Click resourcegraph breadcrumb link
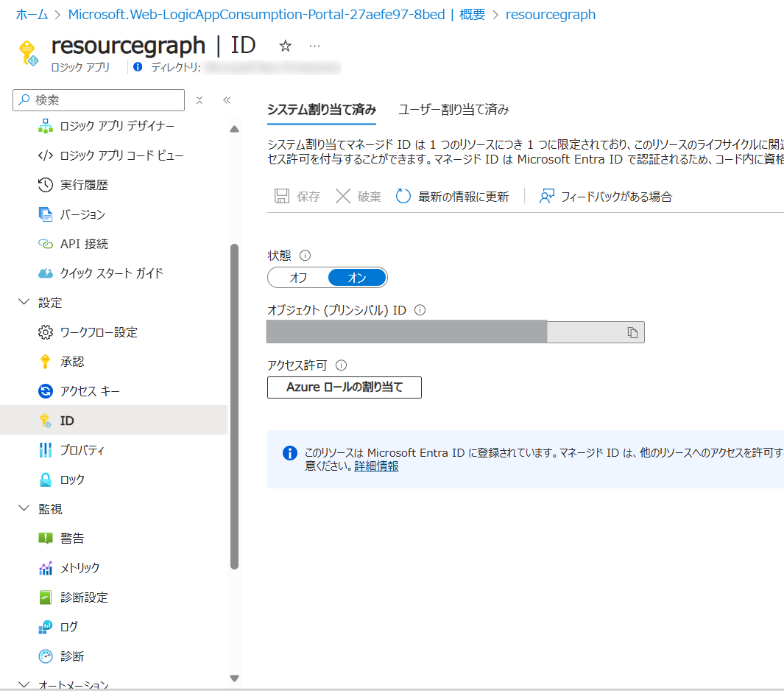784x691 pixels. pos(551,15)
